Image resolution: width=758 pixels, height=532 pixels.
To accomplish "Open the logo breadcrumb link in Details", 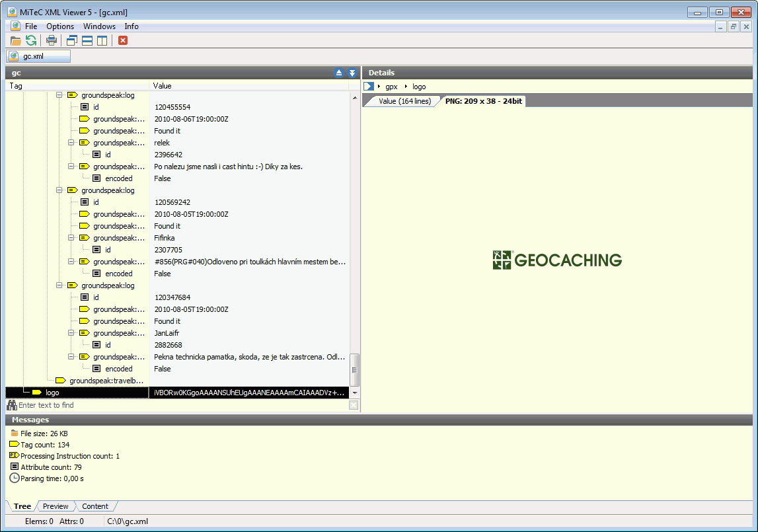I will click(x=419, y=87).
